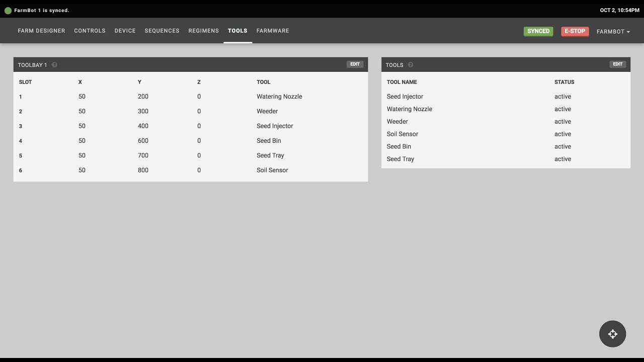This screenshot has width=644, height=362.
Task: Click the Y column header
Action: coord(139,82)
